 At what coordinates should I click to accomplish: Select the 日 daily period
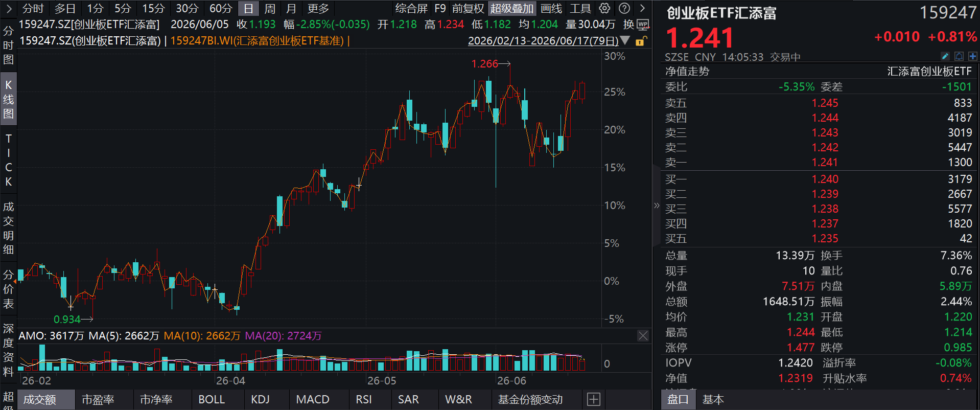click(248, 9)
